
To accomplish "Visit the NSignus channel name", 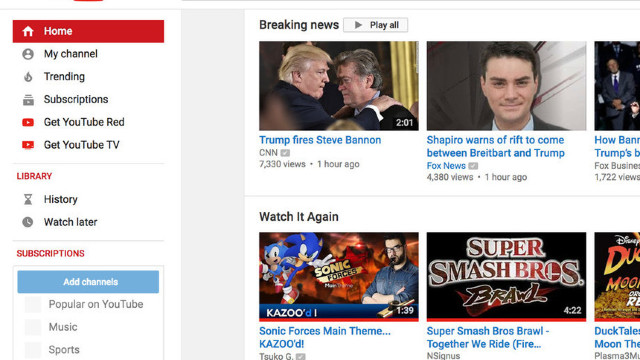I will tap(443, 356).
